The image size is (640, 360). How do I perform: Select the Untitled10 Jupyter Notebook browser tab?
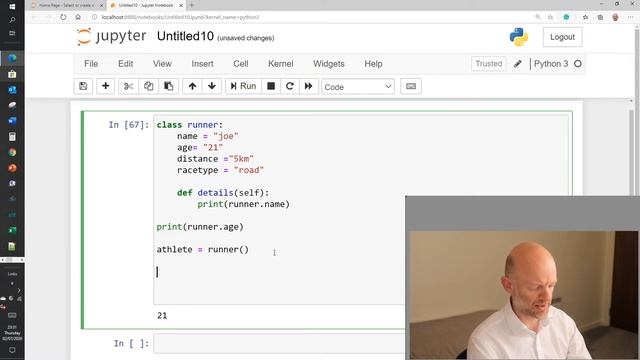[x=145, y=5]
